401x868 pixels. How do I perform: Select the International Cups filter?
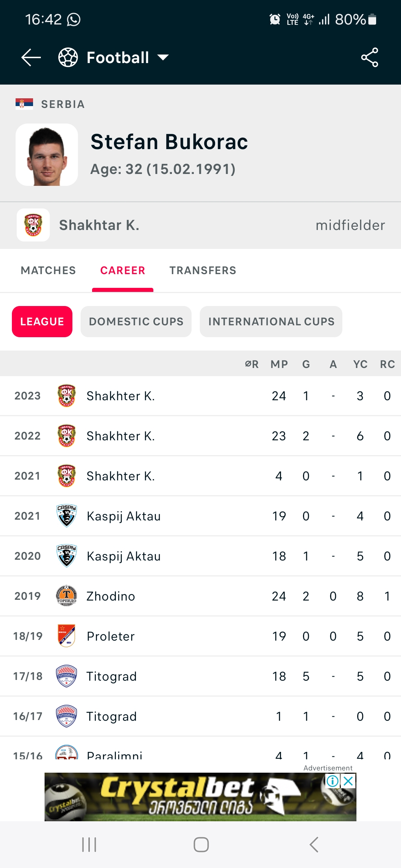pyautogui.click(x=271, y=322)
